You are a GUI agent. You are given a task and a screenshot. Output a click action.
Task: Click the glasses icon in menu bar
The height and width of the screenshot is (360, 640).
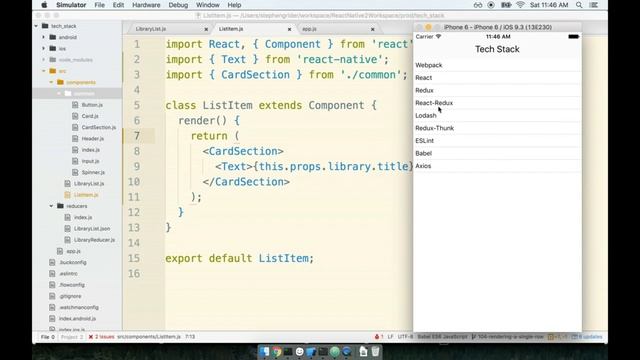(x=478, y=5)
